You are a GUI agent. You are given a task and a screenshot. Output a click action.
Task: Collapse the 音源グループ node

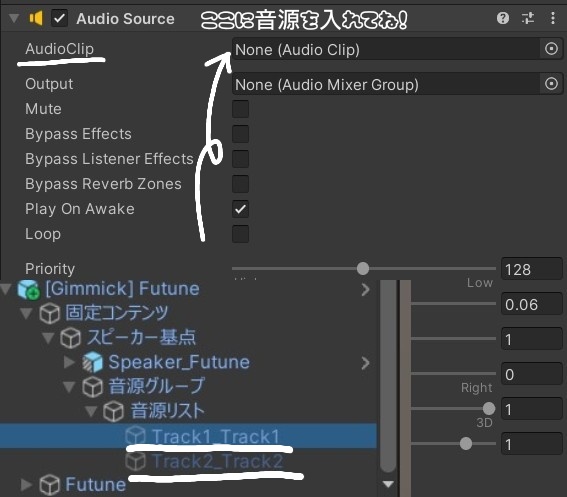coord(69,386)
